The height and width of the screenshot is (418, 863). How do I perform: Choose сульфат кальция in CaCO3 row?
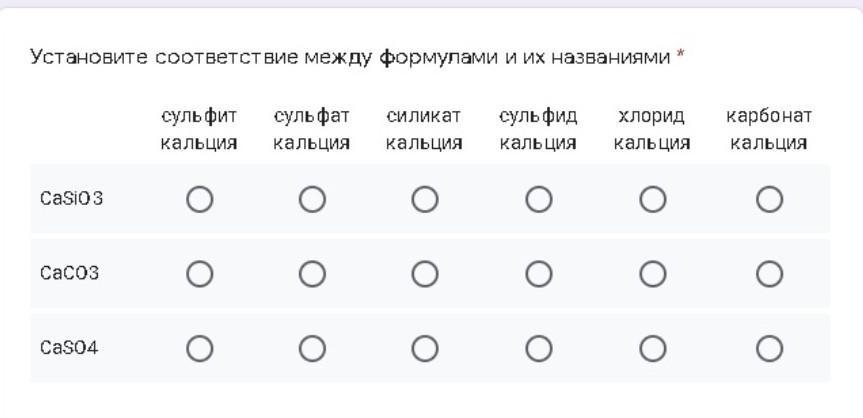(x=312, y=273)
